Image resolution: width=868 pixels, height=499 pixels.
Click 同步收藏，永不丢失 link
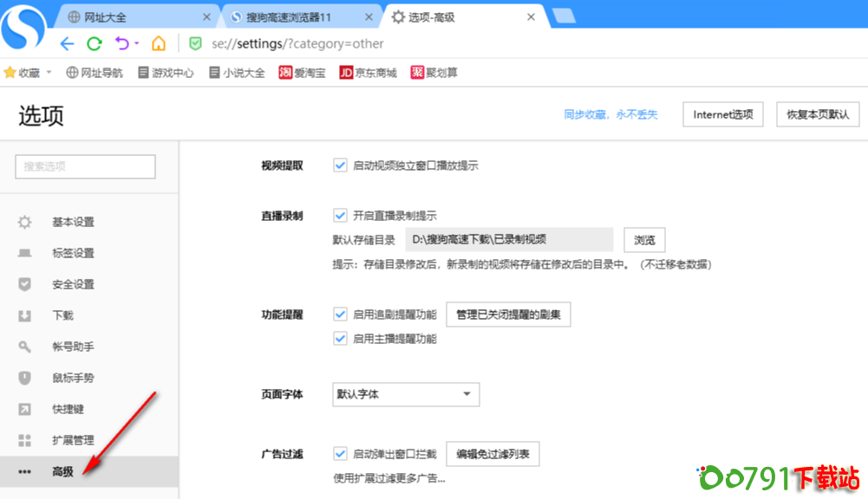tap(610, 114)
